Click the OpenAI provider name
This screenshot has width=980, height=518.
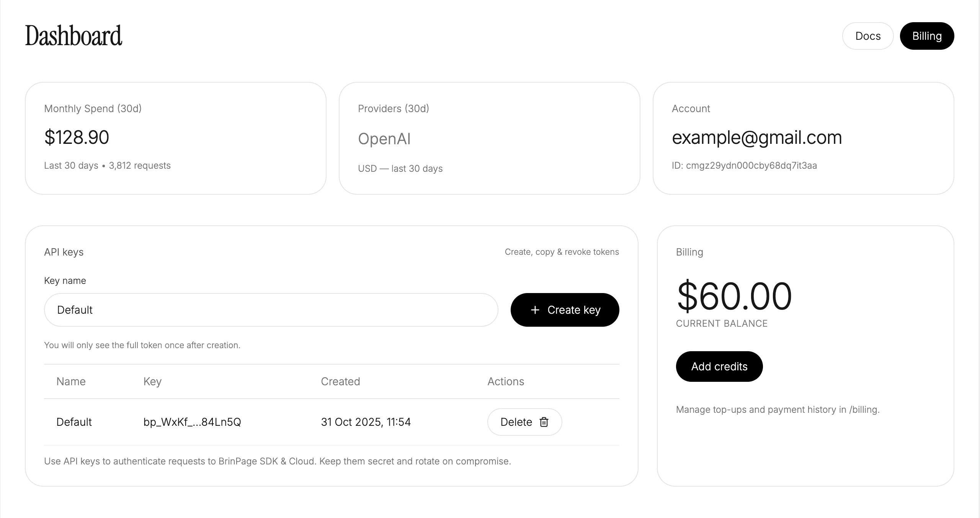pyautogui.click(x=384, y=138)
